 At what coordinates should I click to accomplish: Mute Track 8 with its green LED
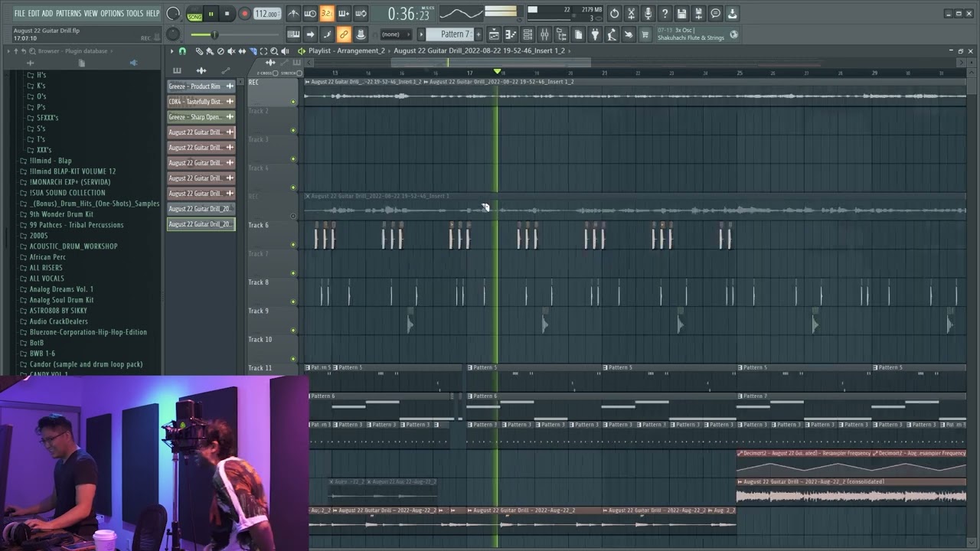coord(292,302)
